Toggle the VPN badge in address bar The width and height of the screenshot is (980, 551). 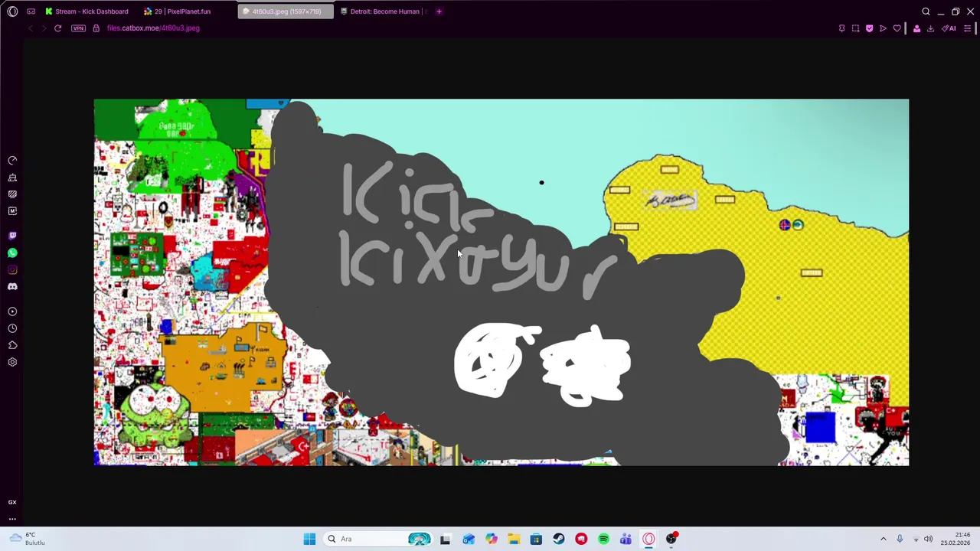pos(78,28)
